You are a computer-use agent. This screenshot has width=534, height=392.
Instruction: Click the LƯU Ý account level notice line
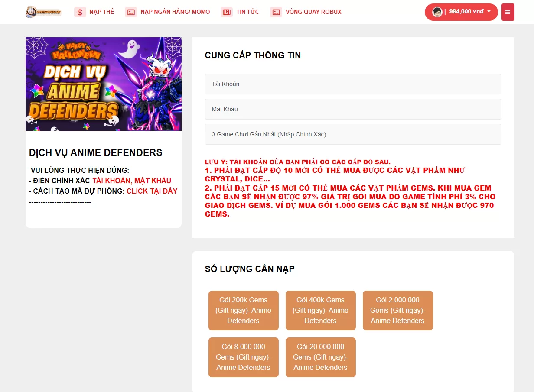298,162
